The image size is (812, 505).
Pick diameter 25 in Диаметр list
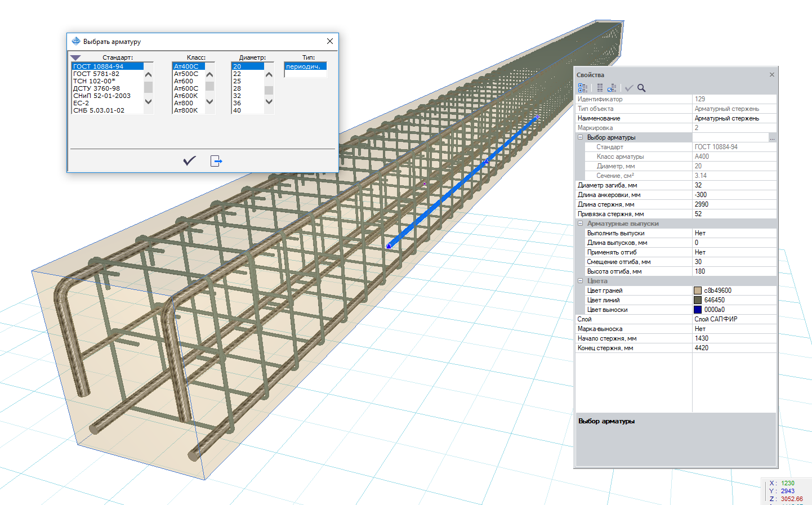tap(237, 81)
